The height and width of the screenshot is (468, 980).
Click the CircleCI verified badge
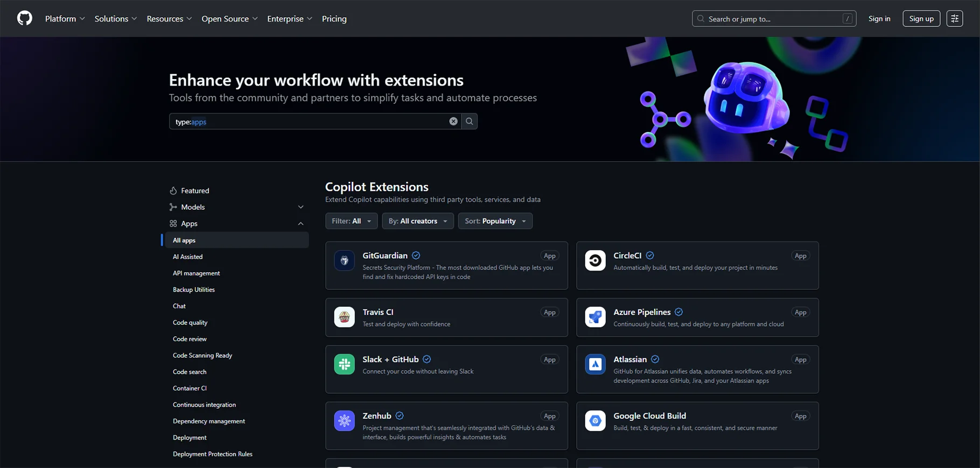pyautogui.click(x=650, y=256)
